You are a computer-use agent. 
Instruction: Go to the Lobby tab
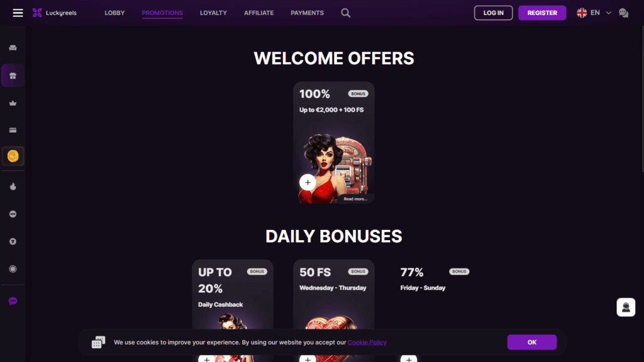point(114,13)
